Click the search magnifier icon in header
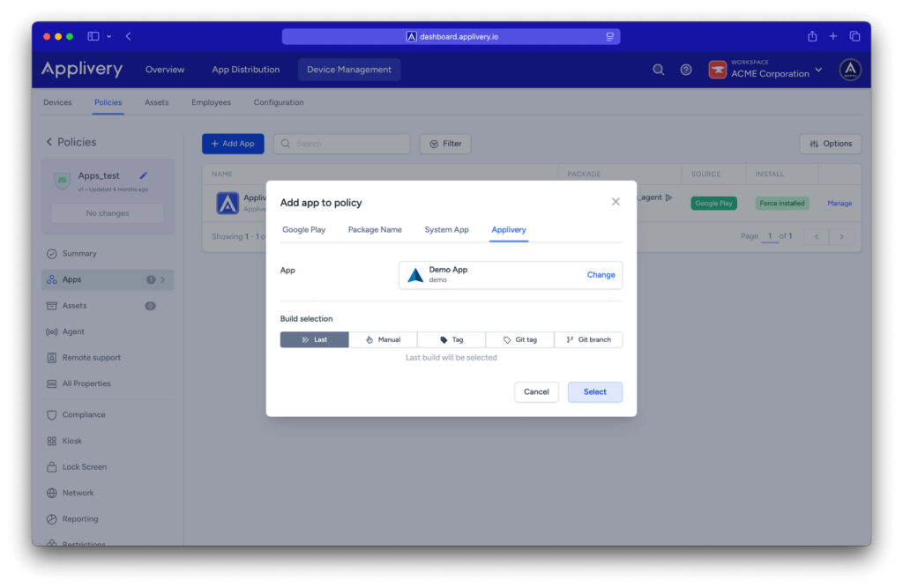This screenshot has width=903, height=588. pos(658,70)
